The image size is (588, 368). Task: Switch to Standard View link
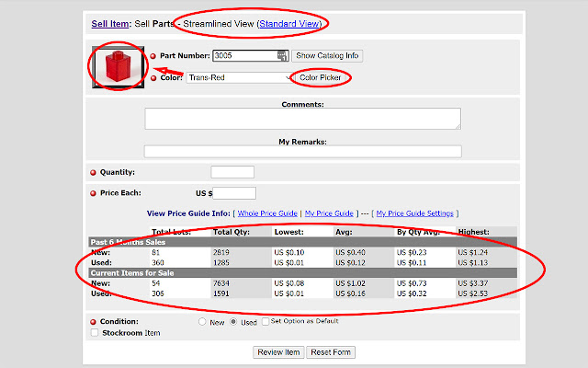point(289,22)
